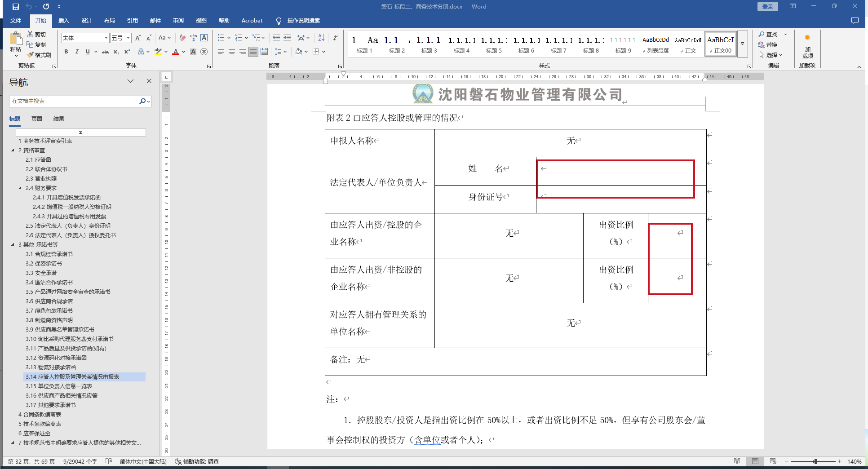Image resolution: width=868 pixels, height=469 pixels.
Task: Align text left
Action: [x=221, y=52]
